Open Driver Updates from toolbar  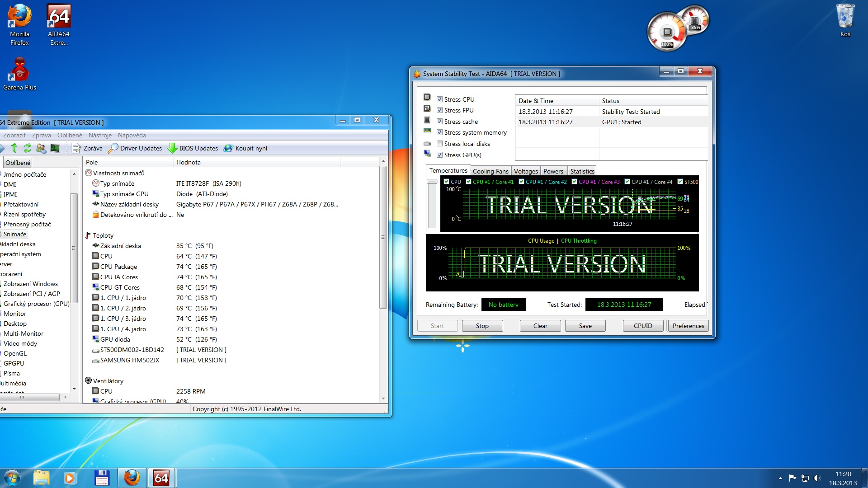pos(136,148)
